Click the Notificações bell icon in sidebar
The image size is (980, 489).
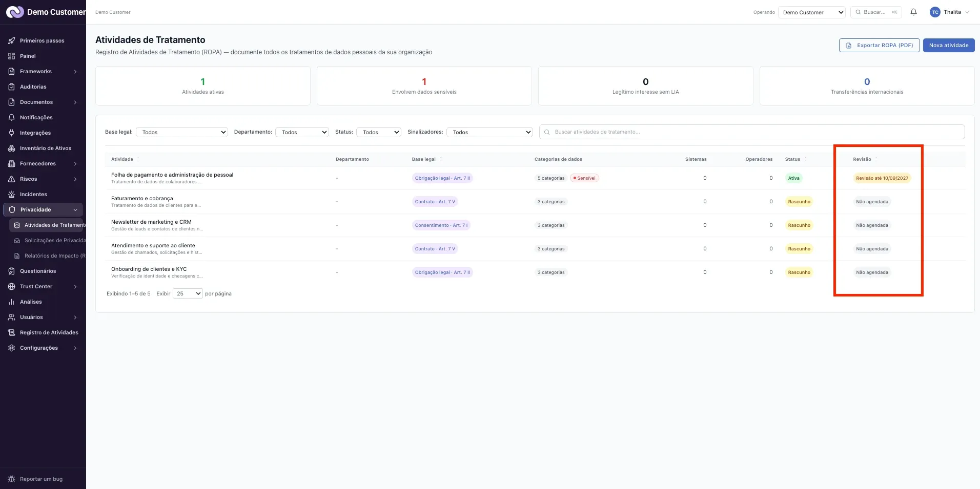[11, 117]
